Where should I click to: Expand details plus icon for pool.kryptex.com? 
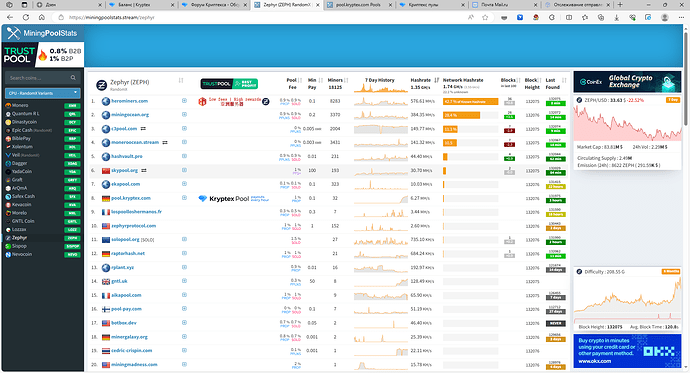[x=184, y=198]
